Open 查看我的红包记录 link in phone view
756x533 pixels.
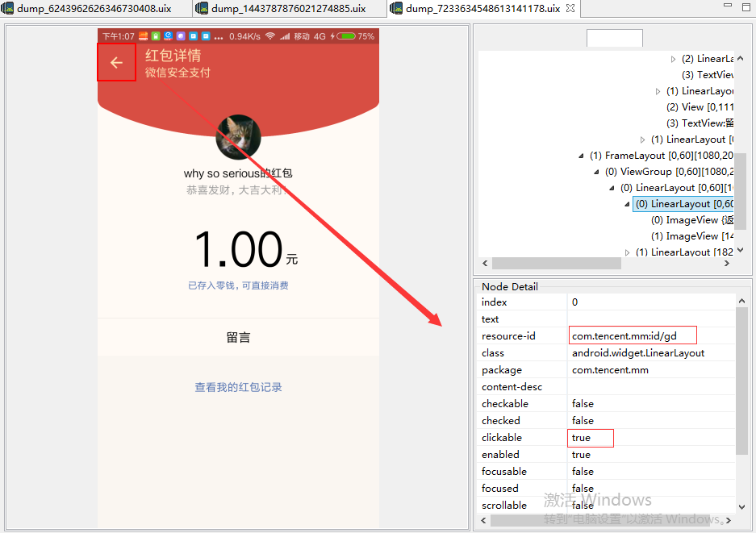[x=238, y=387]
